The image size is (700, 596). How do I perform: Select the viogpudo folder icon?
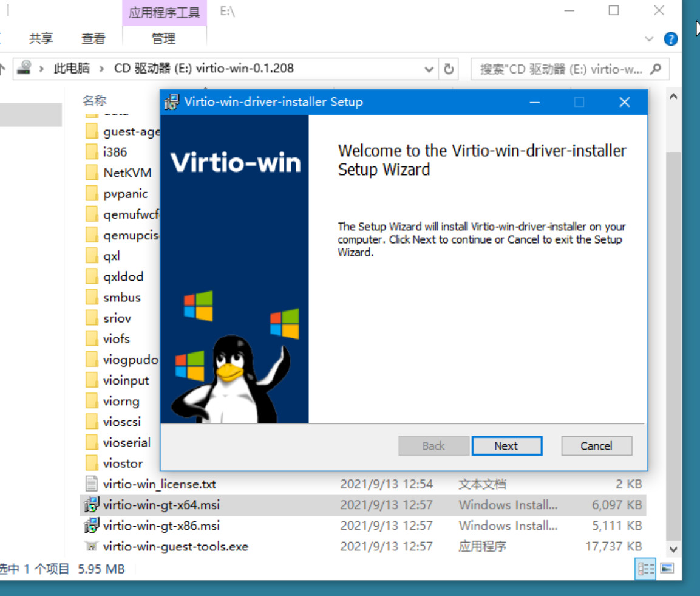pyautogui.click(x=92, y=360)
